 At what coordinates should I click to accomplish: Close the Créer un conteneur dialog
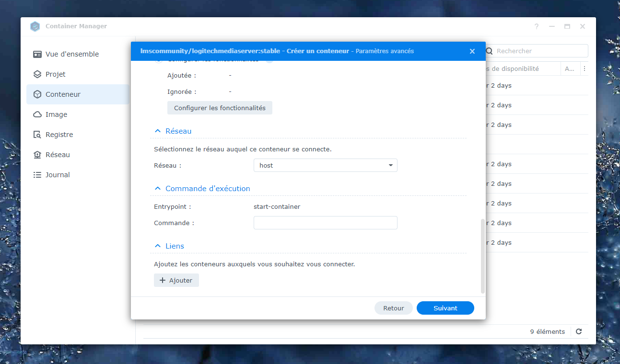tap(472, 51)
